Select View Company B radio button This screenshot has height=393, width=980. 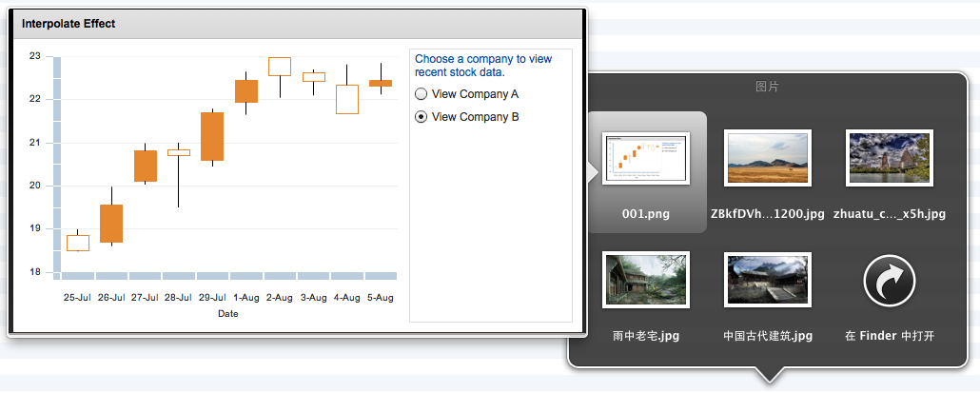click(421, 118)
